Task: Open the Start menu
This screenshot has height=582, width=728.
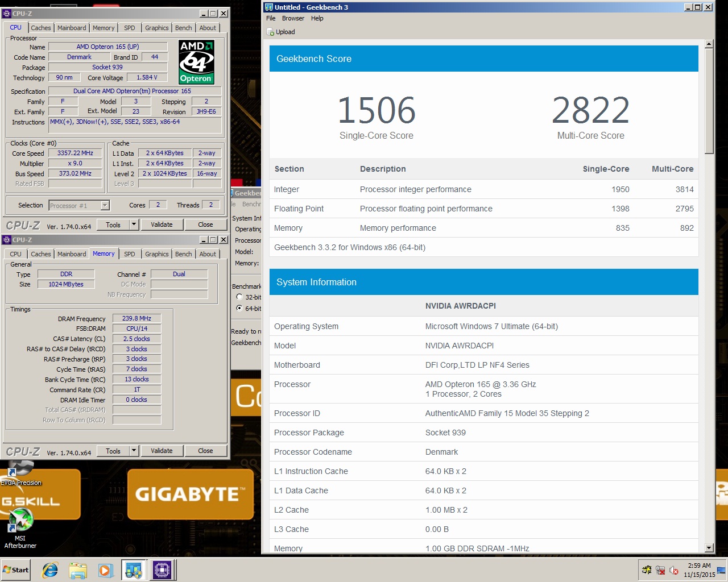Action: pos(16,569)
